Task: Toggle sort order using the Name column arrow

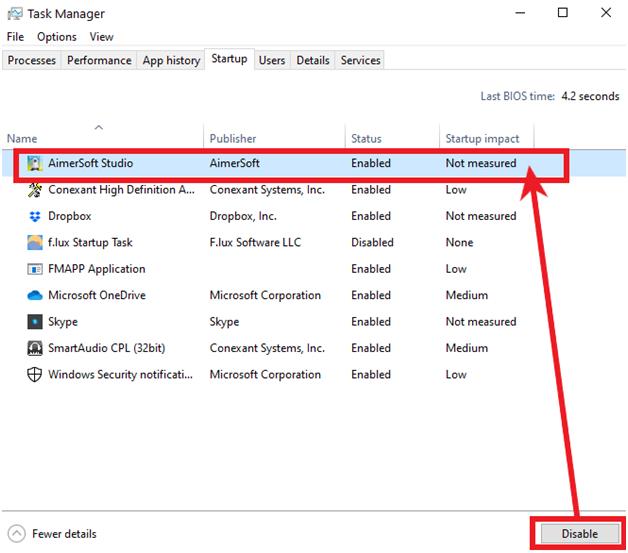Action: pos(99,127)
